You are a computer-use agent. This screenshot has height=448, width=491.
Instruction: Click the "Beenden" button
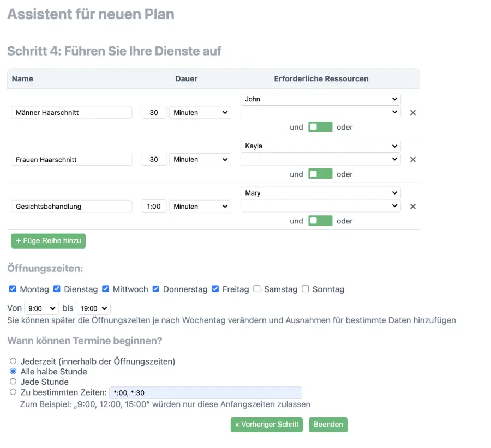click(328, 425)
